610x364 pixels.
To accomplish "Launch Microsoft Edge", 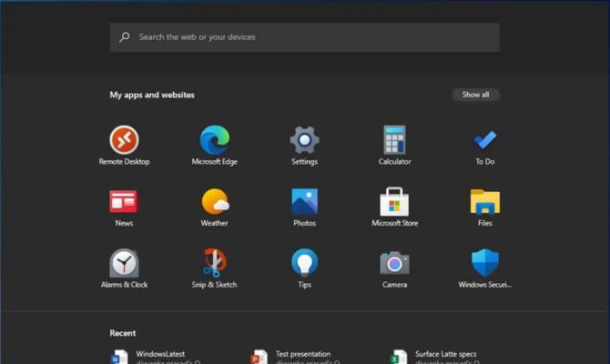I will [214, 145].
